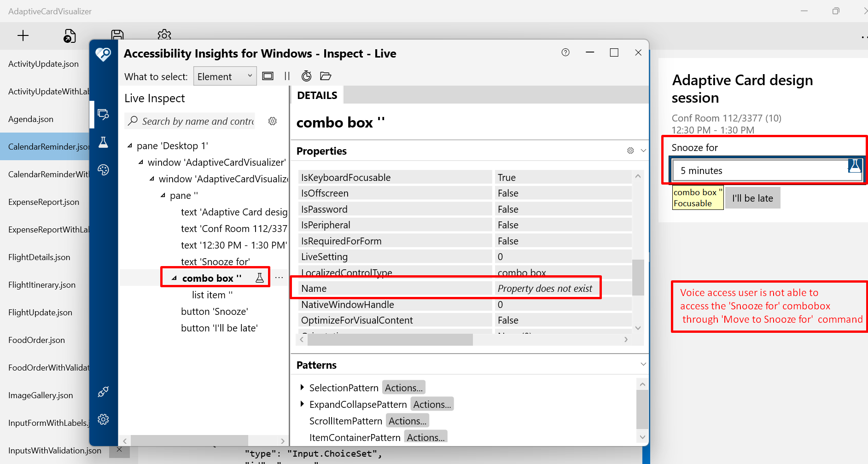Collapse the window 'AdaptiveCardVisualizer' first node
Image resolution: width=868 pixels, height=464 pixels.
[x=141, y=162]
